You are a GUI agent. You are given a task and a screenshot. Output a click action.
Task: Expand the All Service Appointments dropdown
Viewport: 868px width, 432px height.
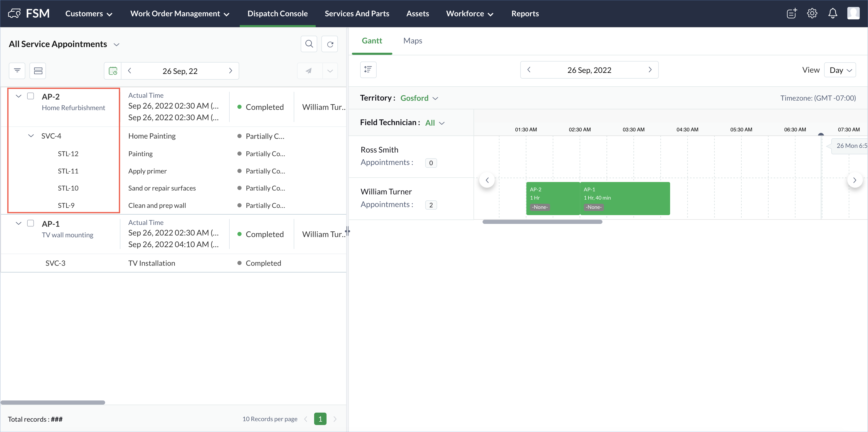(117, 44)
